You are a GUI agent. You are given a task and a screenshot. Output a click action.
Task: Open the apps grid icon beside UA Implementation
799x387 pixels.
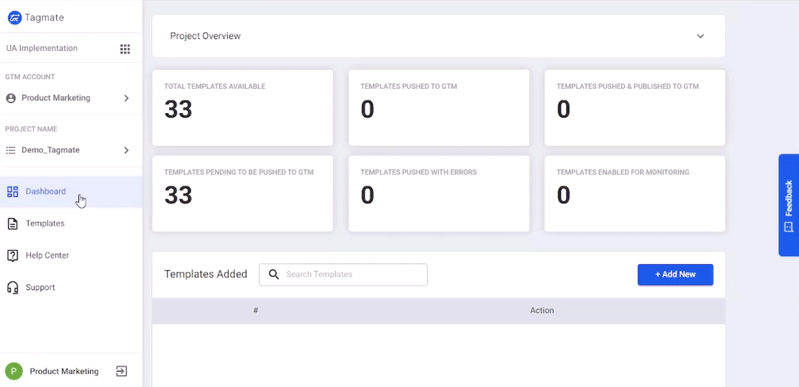coord(125,49)
